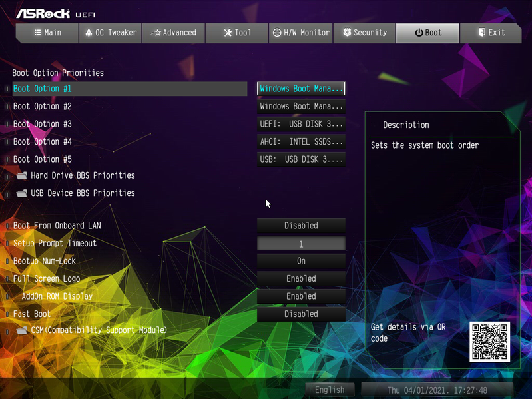Image resolution: width=532 pixels, height=399 pixels.
Task: Open CSM (Compatibility Support Module) submenu
Action: [99, 330]
